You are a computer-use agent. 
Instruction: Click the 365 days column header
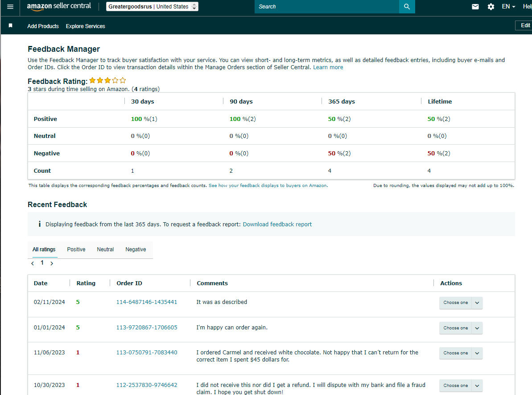[x=341, y=102]
